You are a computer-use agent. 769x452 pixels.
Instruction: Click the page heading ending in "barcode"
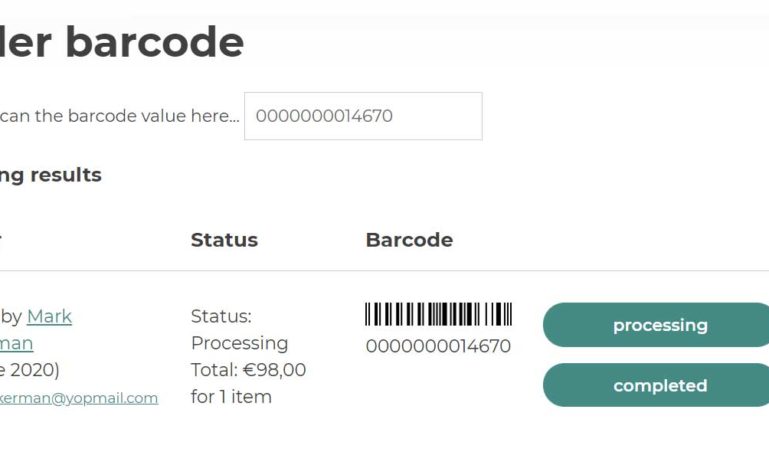point(122,42)
